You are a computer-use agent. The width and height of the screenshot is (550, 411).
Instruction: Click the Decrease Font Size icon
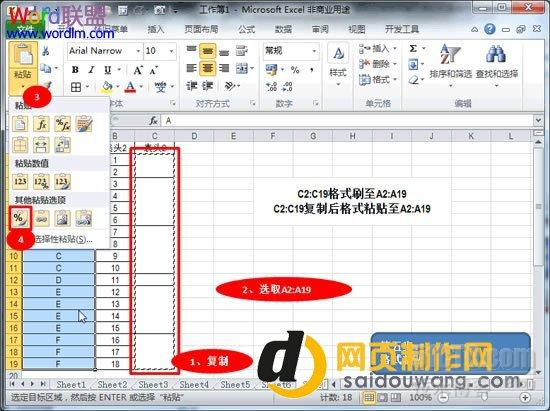point(154,70)
